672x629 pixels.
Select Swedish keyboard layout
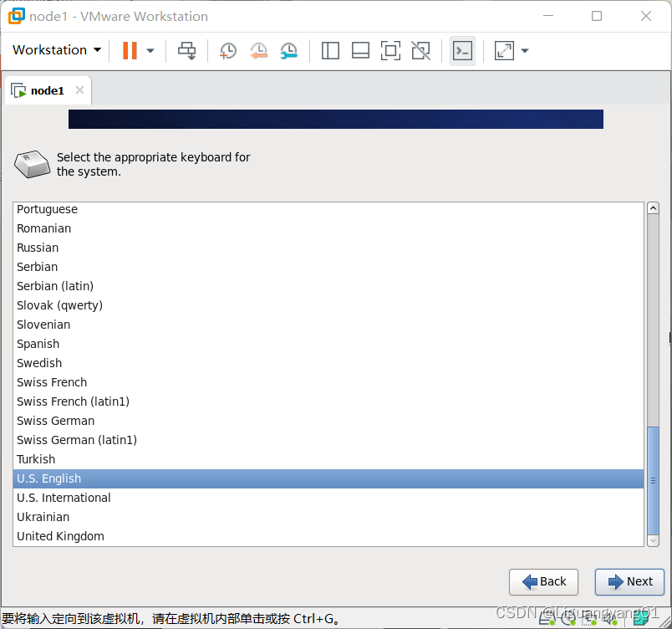point(328,363)
